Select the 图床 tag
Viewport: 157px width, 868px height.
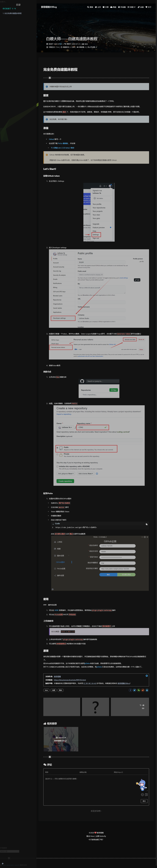coord(61,690)
